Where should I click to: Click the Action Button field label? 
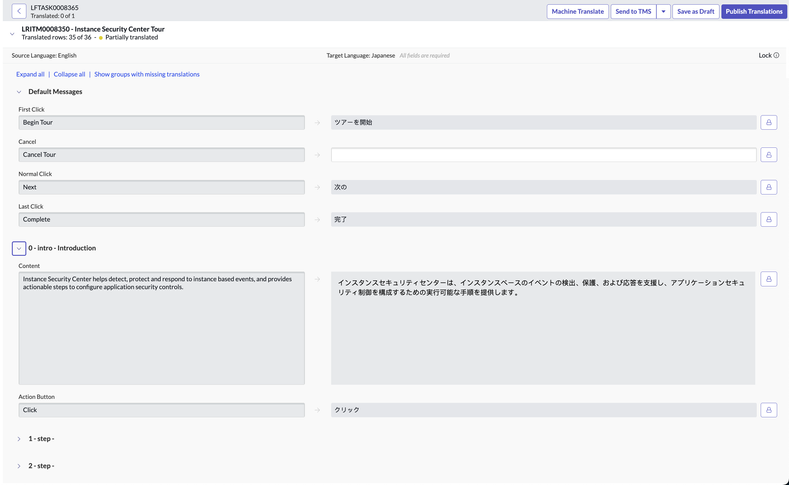[x=37, y=396]
